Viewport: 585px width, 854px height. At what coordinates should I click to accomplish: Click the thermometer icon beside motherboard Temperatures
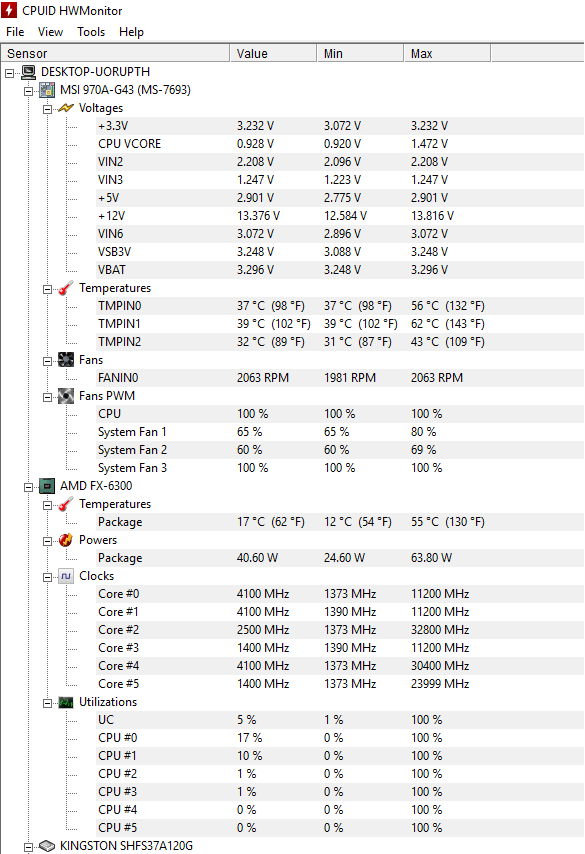(66, 288)
